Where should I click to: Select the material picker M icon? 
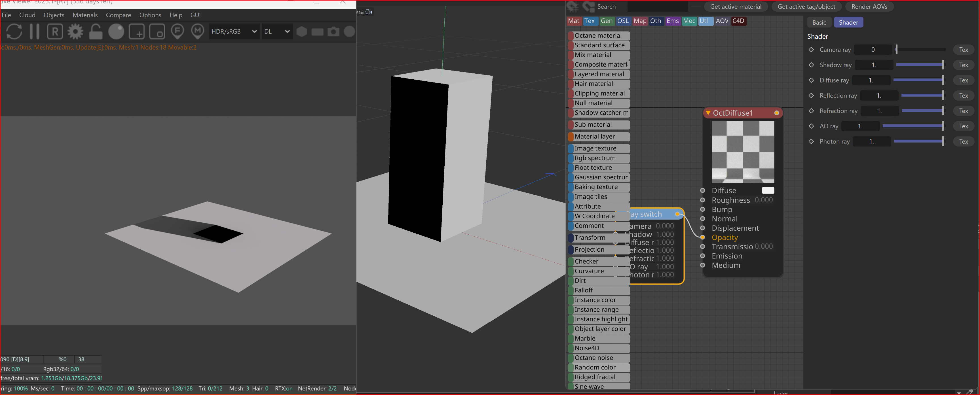click(197, 31)
